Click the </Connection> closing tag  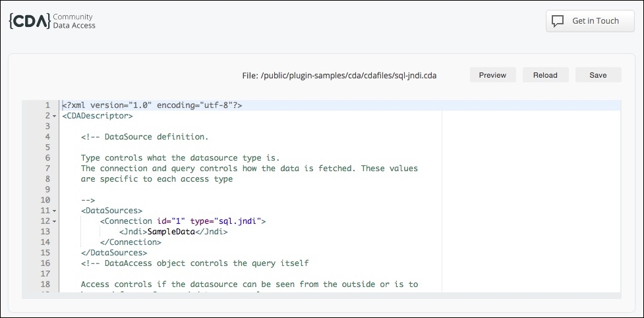(x=131, y=242)
